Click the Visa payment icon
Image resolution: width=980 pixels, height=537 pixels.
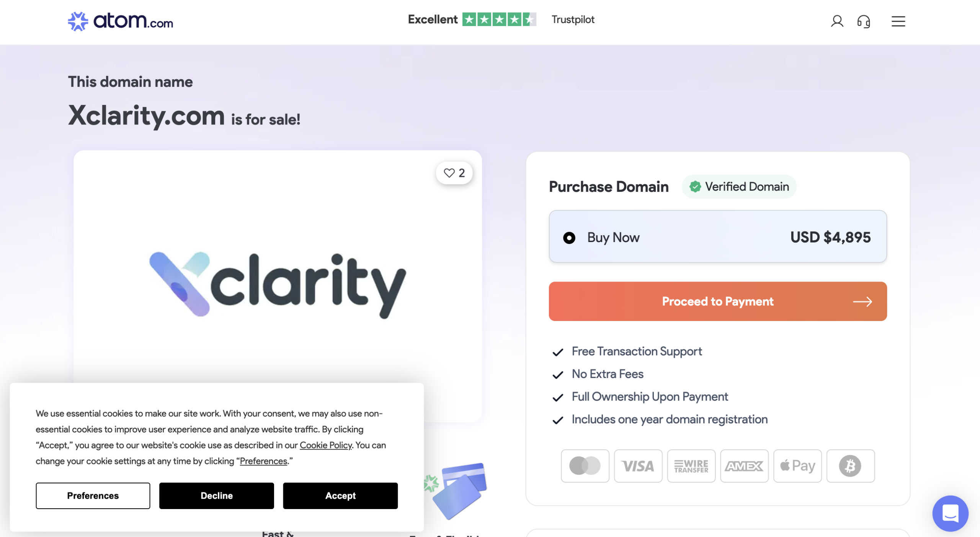pos(638,466)
